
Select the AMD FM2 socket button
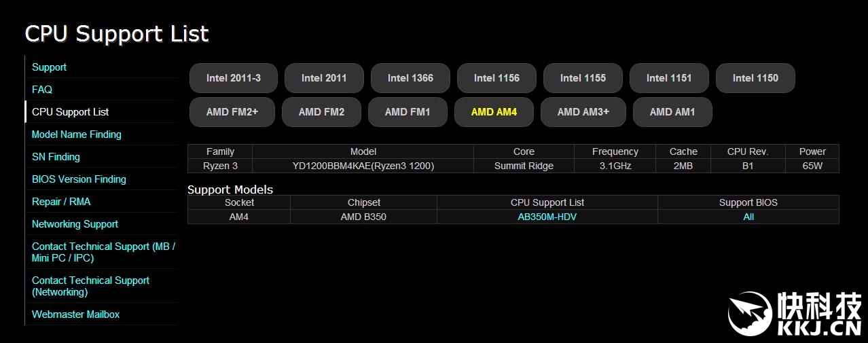coord(321,112)
